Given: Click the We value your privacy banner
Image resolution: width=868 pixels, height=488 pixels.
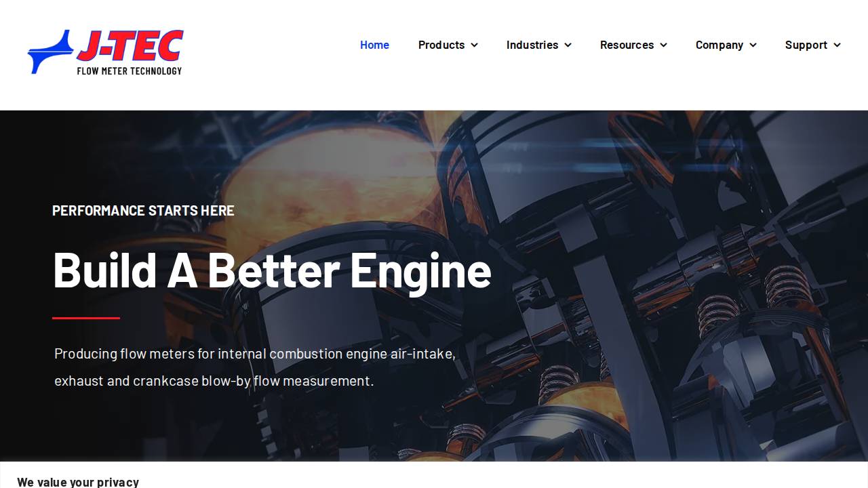Looking at the screenshot, I should [x=78, y=481].
